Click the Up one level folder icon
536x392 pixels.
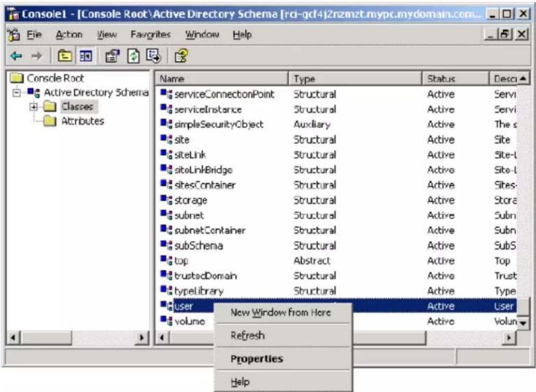65,55
